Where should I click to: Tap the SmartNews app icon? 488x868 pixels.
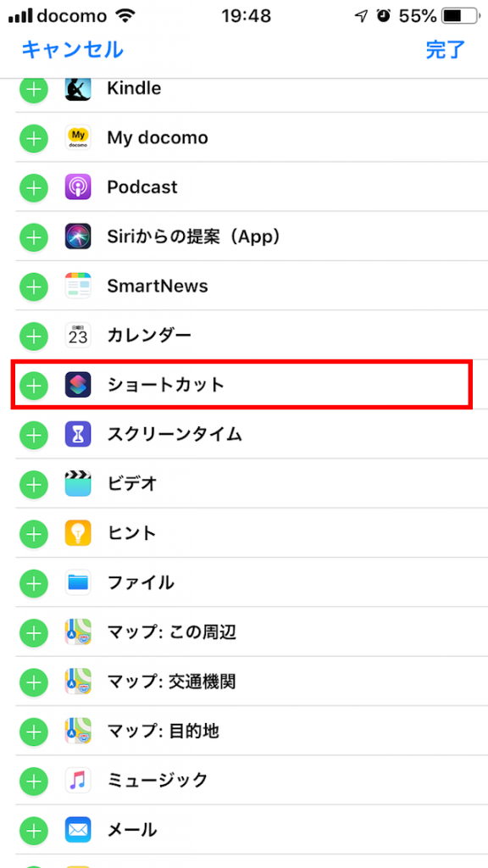(78, 286)
